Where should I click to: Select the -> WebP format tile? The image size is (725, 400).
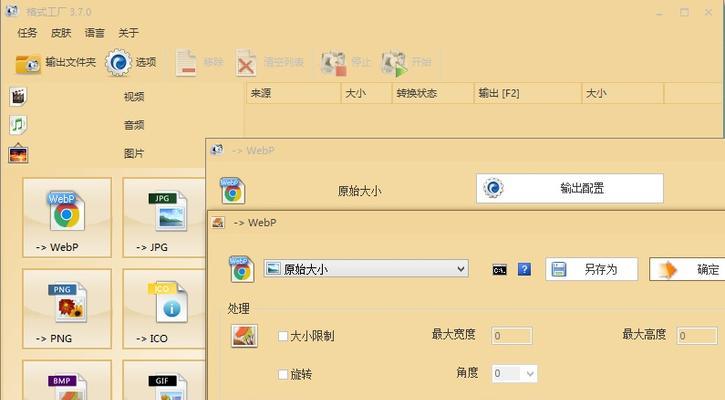pos(67,217)
